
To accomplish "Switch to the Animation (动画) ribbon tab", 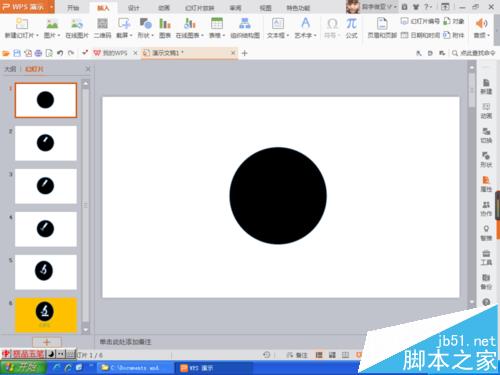I will click(x=164, y=8).
